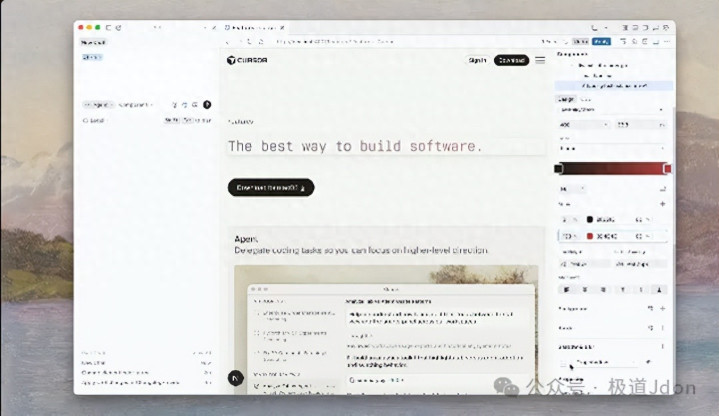
Task: Click the red gradient stop handle
Action: point(668,169)
